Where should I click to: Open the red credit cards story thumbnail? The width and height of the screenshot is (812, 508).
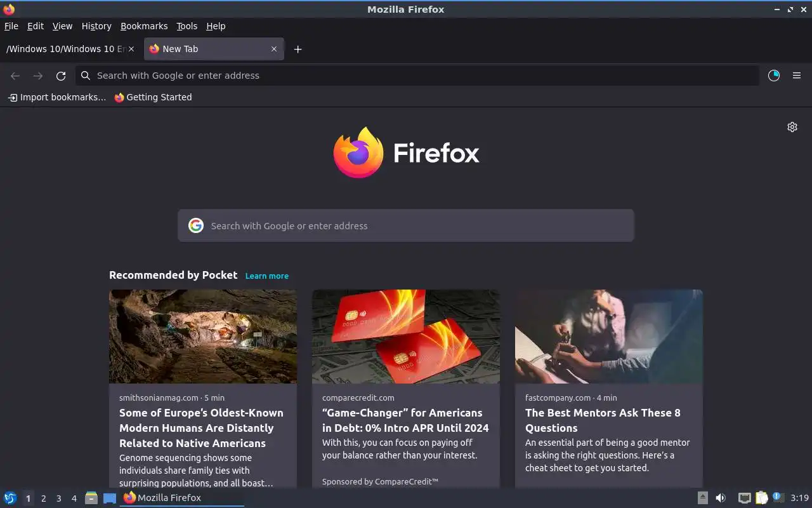(x=406, y=337)
